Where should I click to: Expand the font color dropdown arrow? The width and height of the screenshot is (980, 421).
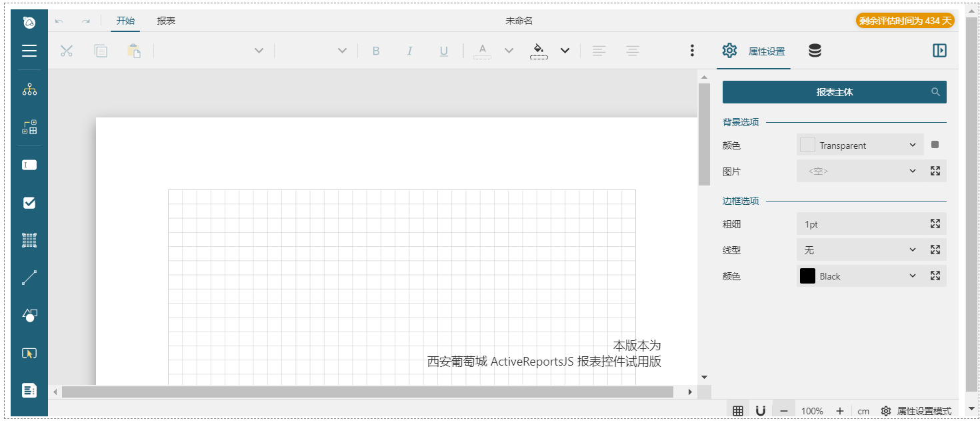pos(509,51)
